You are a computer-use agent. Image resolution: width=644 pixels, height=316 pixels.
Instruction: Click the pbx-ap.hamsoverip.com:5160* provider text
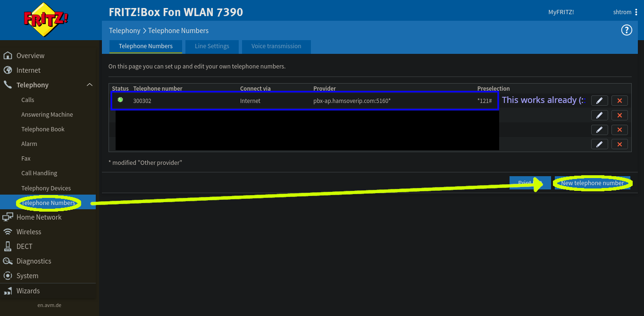click(352, 101)
